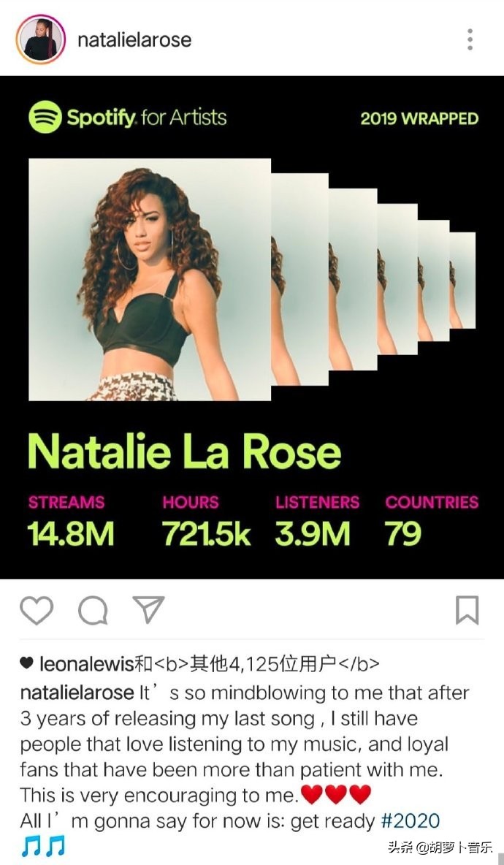Click the Natalie La Rose artist title

pos(184,451)
